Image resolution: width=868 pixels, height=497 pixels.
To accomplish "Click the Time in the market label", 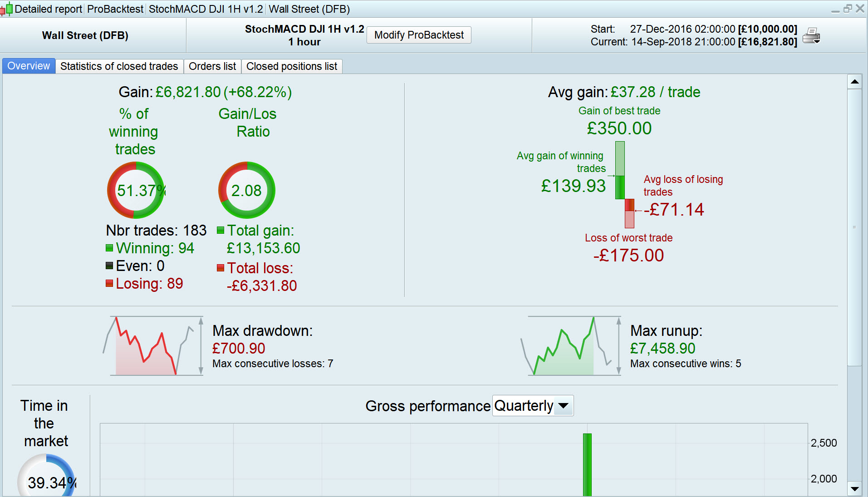I will (x=45, y=423).
